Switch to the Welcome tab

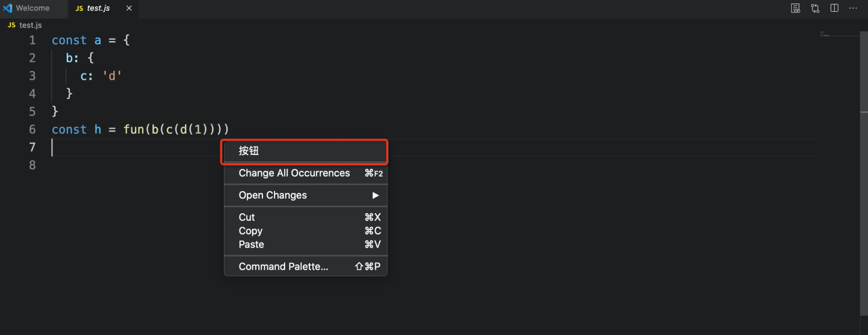pyautogui.click(x=33, y=8)
